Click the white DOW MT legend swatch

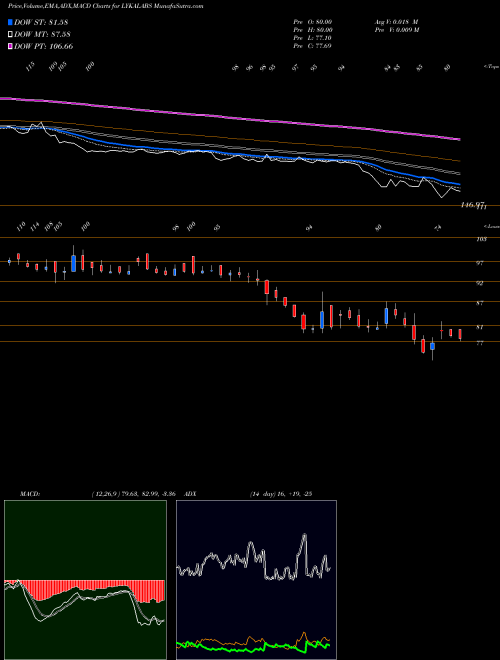click(11, 35)
